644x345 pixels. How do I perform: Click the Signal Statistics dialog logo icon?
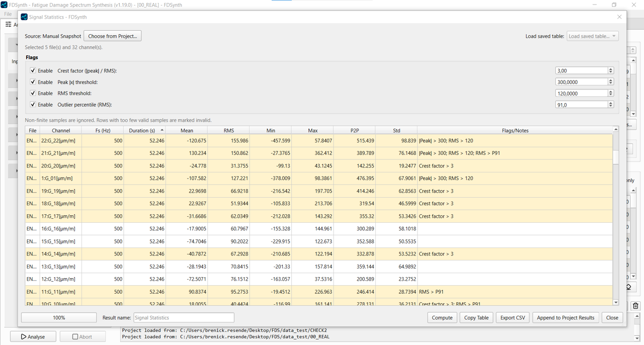click(24, 17)
